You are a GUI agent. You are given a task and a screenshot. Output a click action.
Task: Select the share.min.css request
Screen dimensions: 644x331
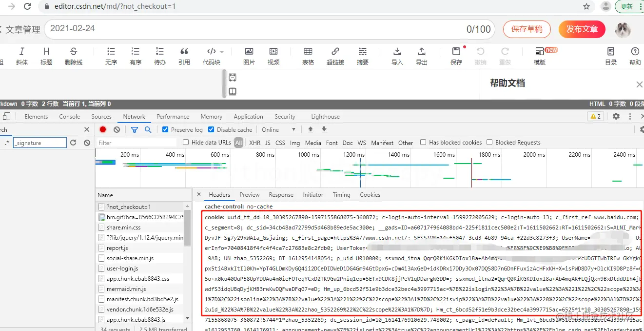140,227
